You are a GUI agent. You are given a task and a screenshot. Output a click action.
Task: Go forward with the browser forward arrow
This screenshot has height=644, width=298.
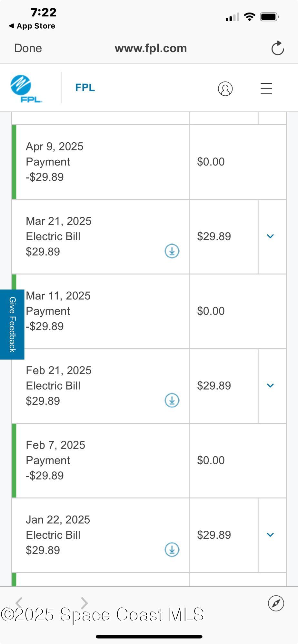(x=84, y=602)
